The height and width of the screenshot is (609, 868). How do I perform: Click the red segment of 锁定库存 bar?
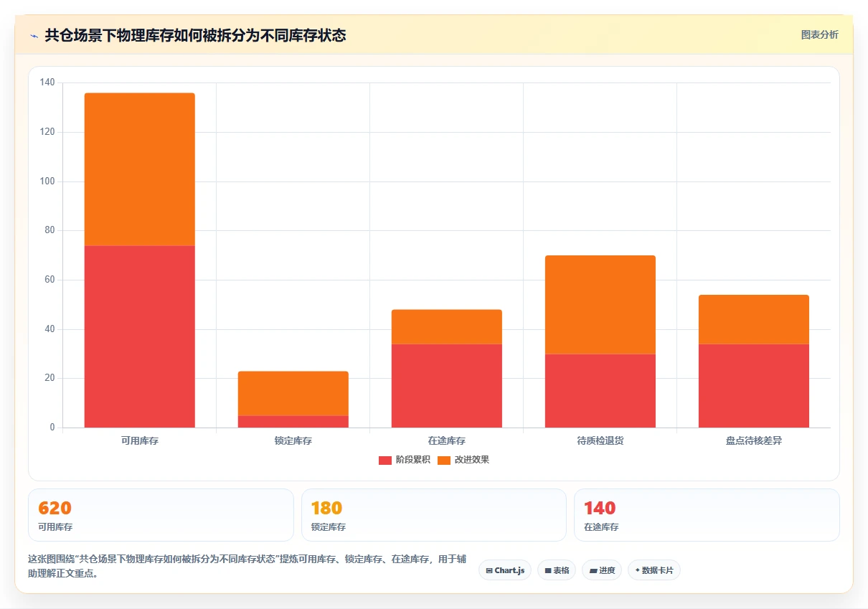point(293,422)
